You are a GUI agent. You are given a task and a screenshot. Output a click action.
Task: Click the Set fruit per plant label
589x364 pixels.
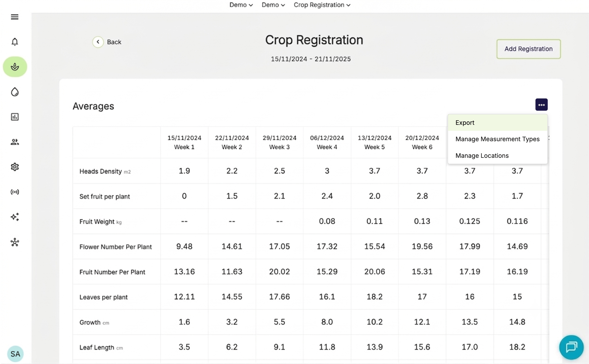pos(105,196)
